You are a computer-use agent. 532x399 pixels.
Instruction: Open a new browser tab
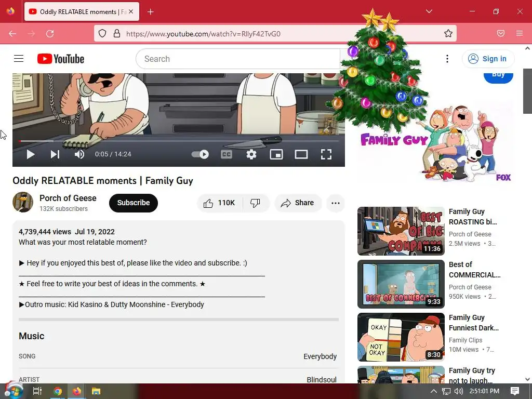tap(151, 12)
